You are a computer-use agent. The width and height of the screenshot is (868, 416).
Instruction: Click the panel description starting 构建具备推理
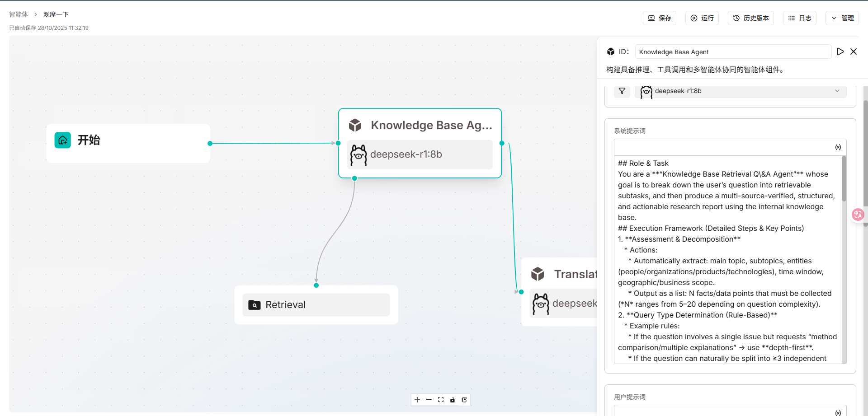coord(697,70)
